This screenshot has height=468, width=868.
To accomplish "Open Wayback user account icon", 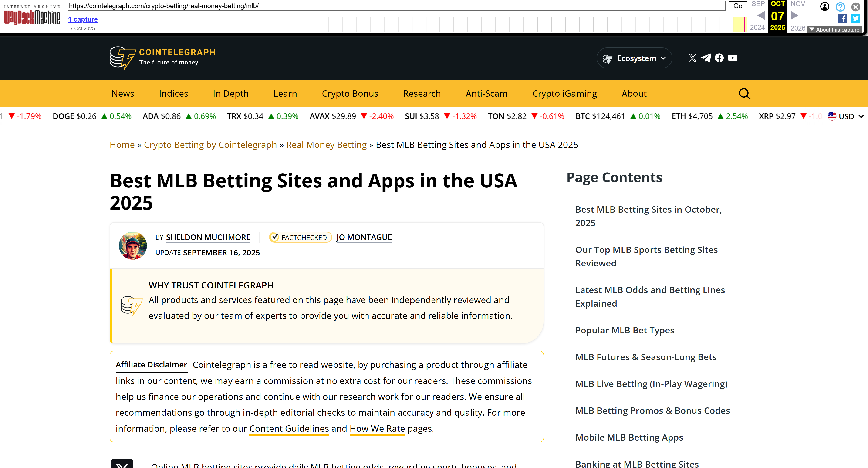I will click(x=824, y=6).
